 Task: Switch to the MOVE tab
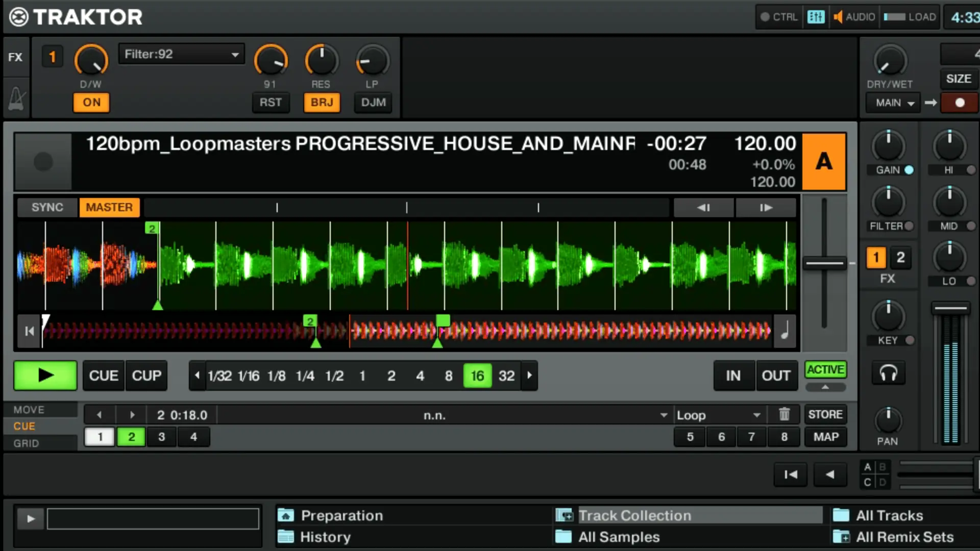pos(29,410)
